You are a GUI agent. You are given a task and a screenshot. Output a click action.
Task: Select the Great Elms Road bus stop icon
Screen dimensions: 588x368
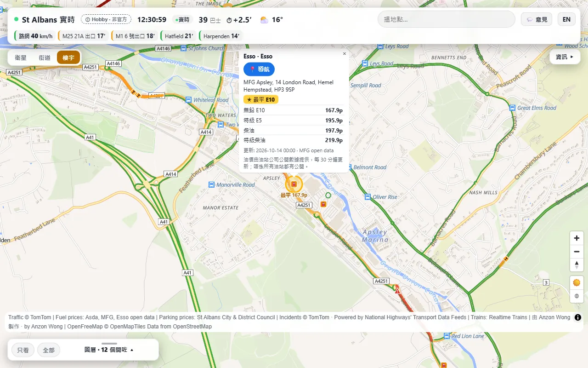coord(512,108)
